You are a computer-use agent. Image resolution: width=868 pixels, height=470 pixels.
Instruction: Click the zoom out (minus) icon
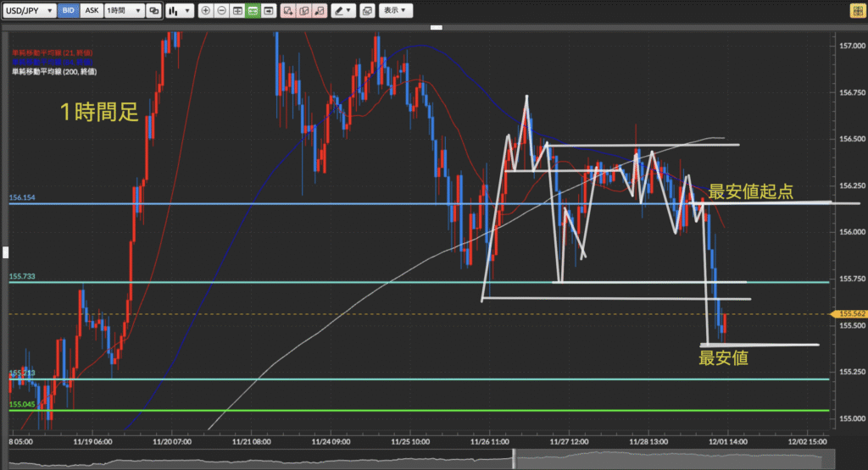tap(221, 11)
